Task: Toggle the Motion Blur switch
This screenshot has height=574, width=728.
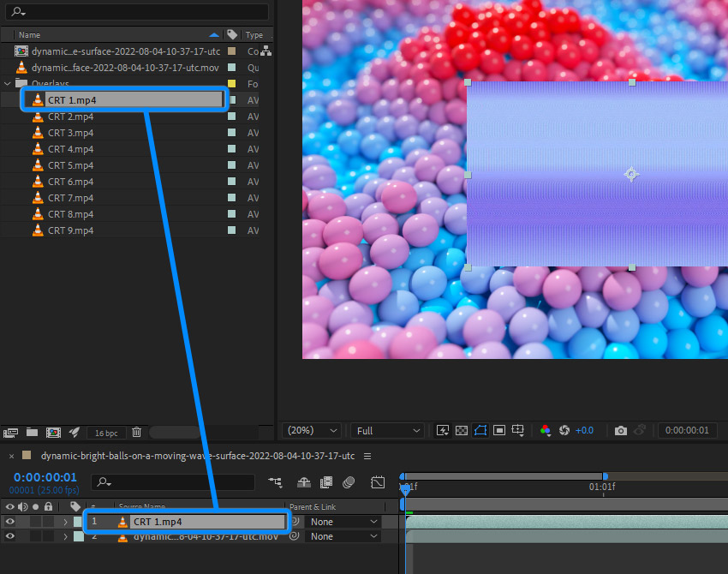Action: pyautogui.click(x=349, y=482)
